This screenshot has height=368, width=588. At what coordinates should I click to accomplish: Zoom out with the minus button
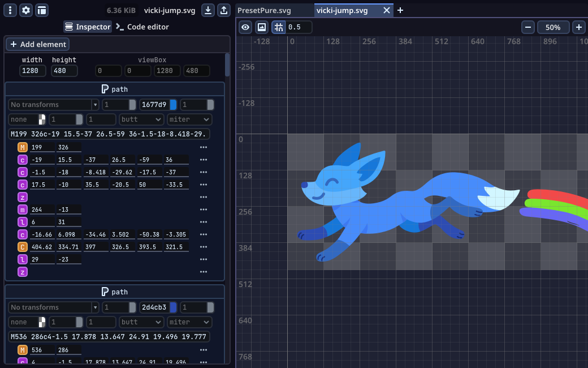[x=528, y=27]
